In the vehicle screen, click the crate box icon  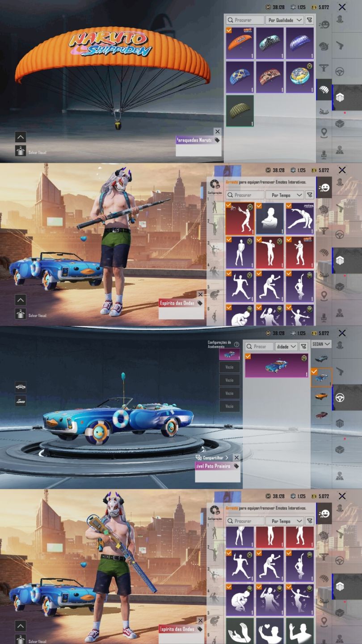340,449
